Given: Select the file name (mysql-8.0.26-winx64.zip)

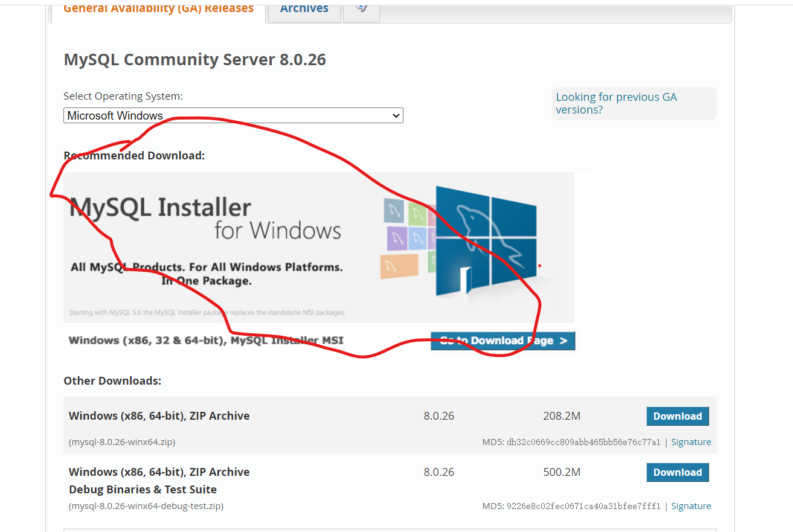Looking at the screenshot, I should click(122, 442).
